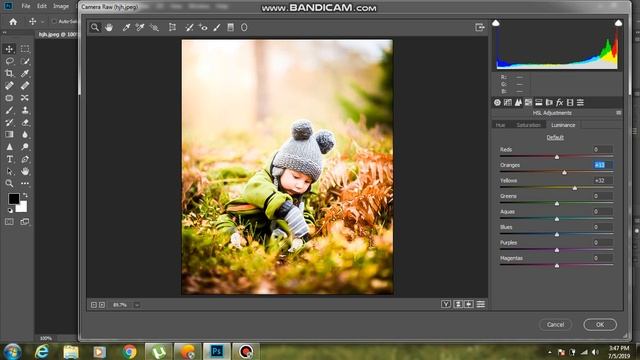Viewport: 640px width, 360px height.
Task: Open zoom level dropdown arrow
Action: coord(137,305)
